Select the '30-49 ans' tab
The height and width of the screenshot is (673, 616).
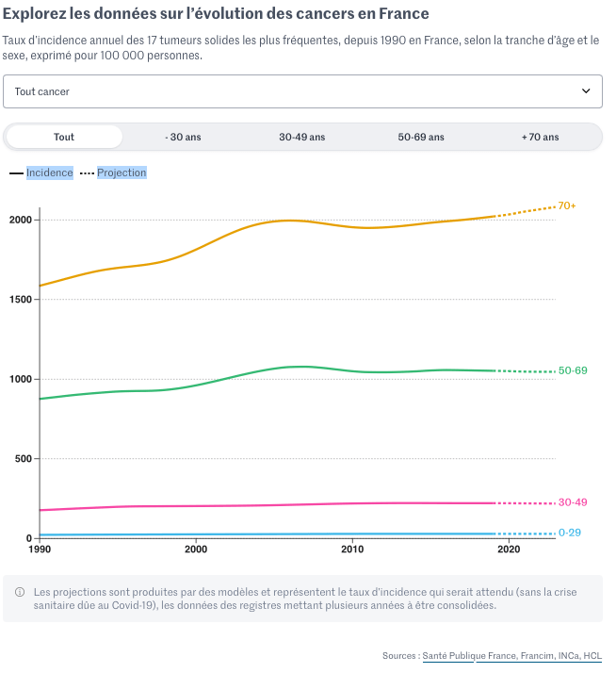(301, 137)
